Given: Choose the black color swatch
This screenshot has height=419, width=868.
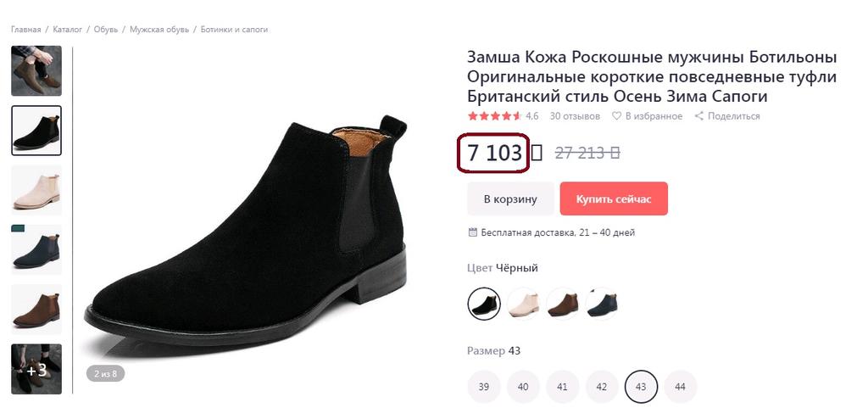Looking at the screenshot, I should tap(484, 303).
